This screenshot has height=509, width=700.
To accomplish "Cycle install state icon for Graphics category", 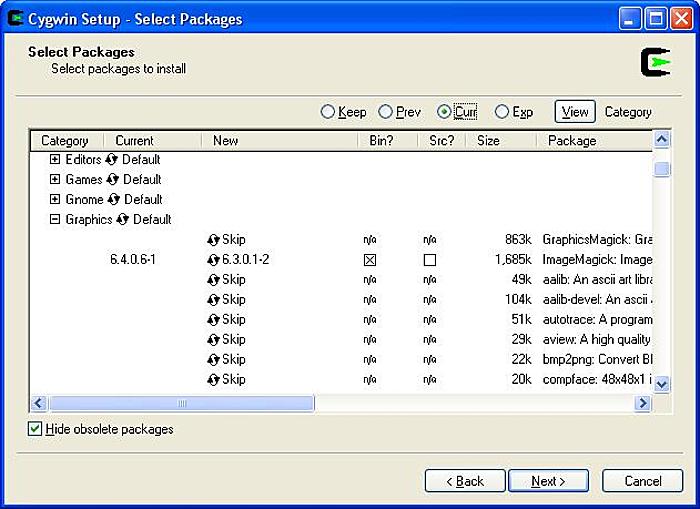I will coord(122,220).
